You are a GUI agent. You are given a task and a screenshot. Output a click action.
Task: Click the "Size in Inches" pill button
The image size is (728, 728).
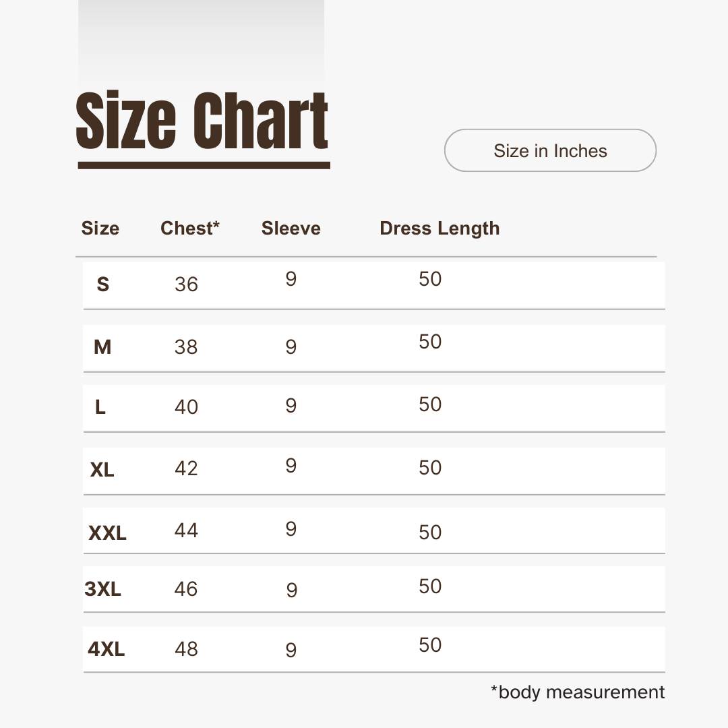coord(550,150)
